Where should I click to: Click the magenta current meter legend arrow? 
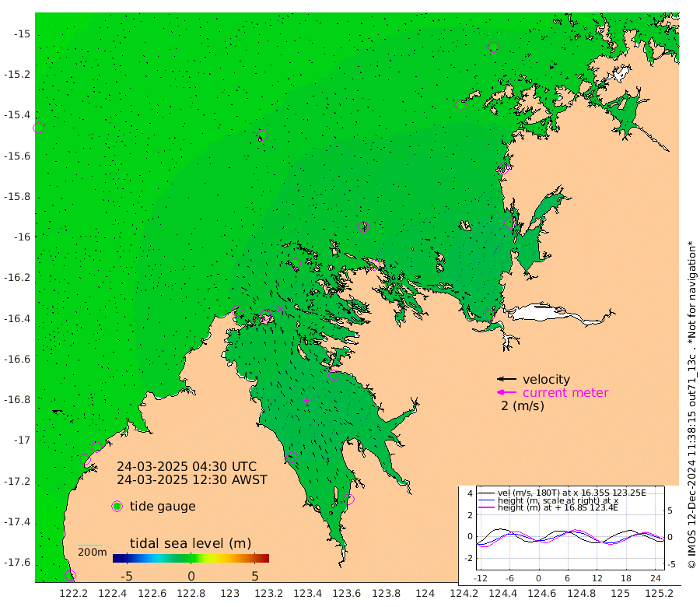[x=506, y=392]
